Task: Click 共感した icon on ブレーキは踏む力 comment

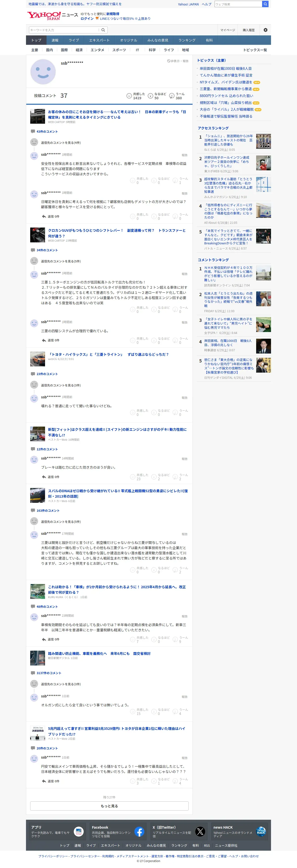Action: click(132, 477)
